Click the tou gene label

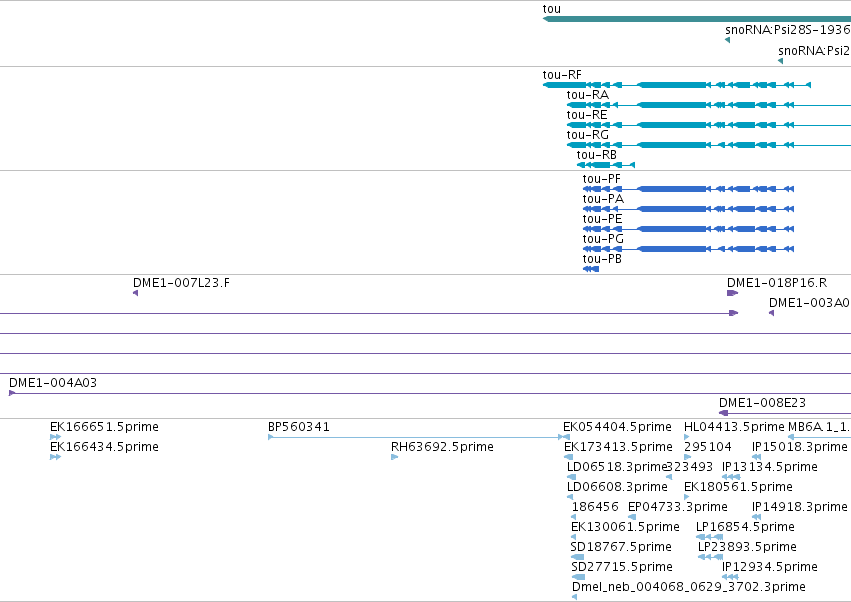click(551, 9)
